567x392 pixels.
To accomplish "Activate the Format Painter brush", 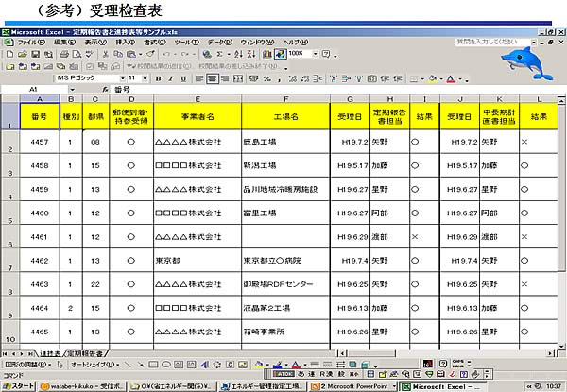I will click(x=150, y=54).
